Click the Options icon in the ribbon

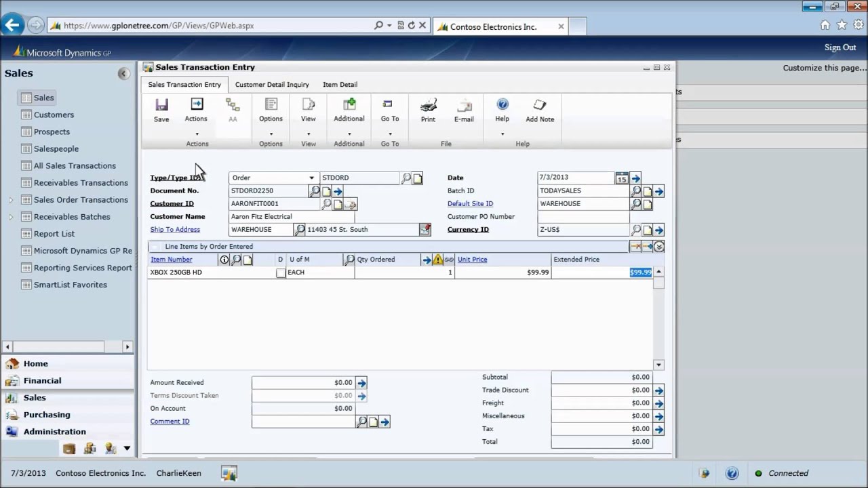coord(271,104)
